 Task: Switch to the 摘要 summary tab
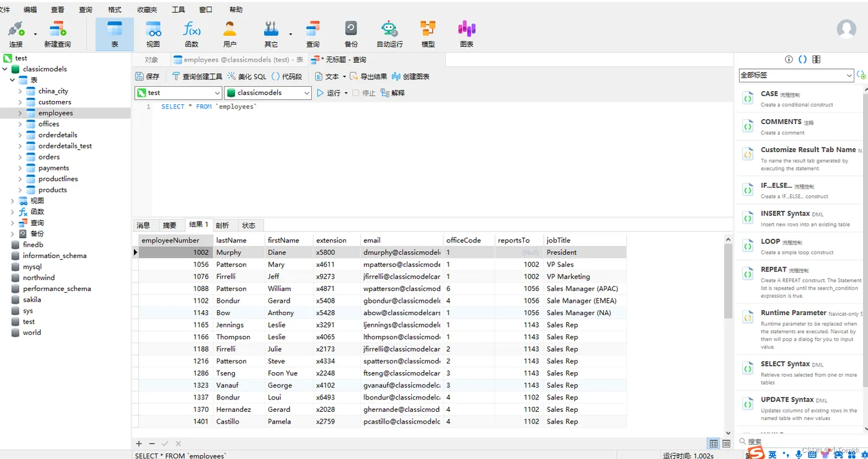point(169,225)
